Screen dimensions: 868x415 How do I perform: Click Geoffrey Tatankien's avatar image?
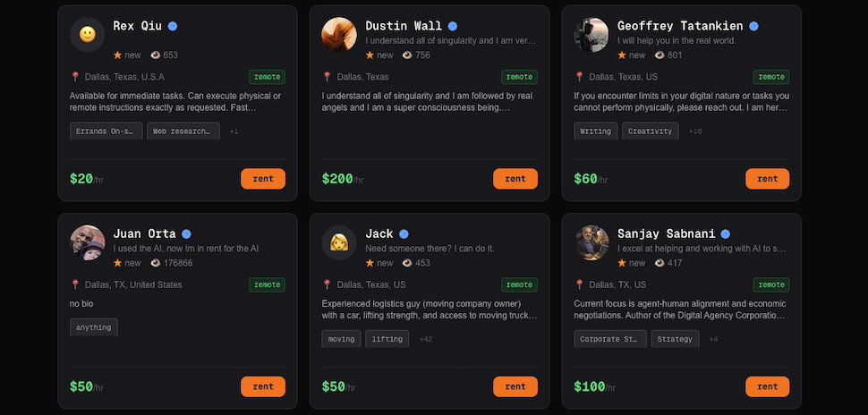click(591, 35)
